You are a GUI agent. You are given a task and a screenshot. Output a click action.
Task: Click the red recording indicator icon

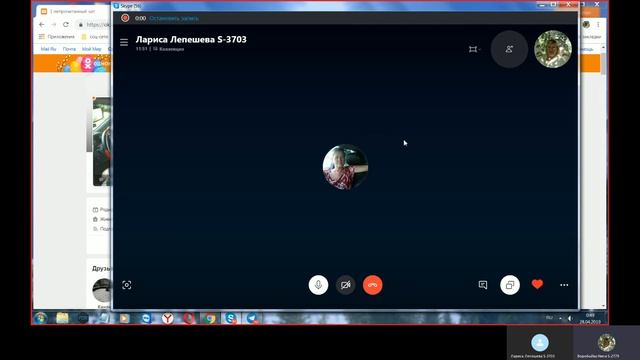(125, 18)
